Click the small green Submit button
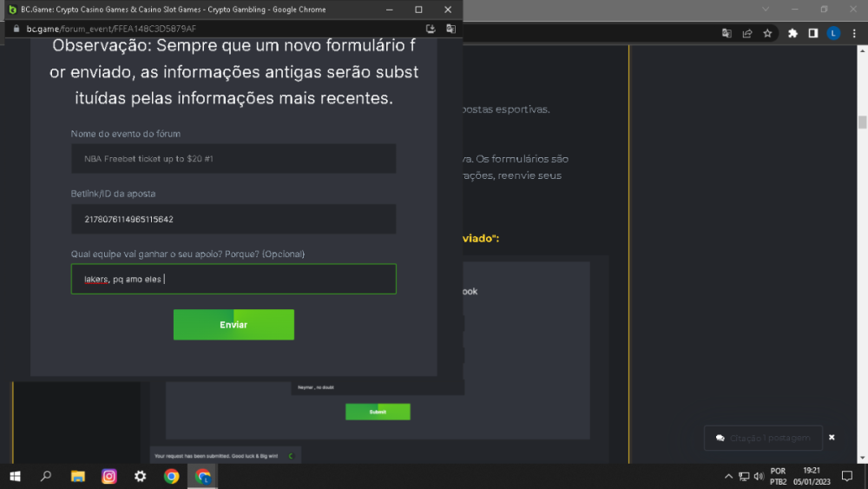This screenshot has width=868, height=489. coord(378,412)
